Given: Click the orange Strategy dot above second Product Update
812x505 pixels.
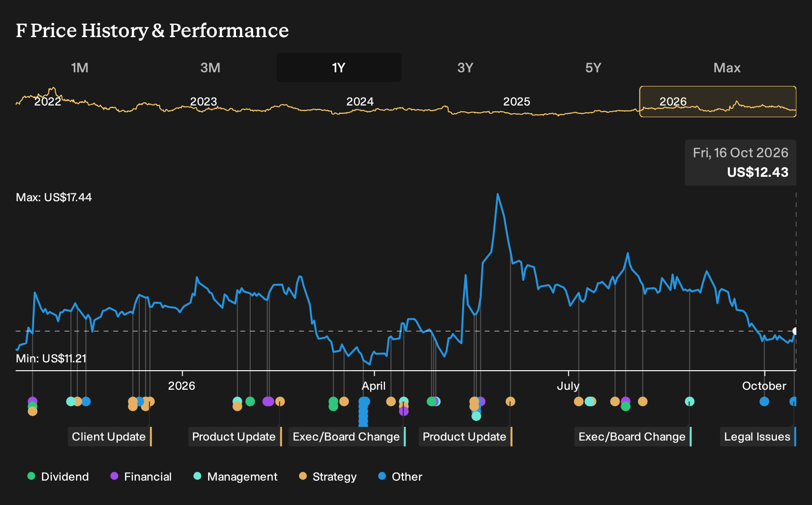Looking at the screenshot, I should pyautogui.click(x=511, y=401).
